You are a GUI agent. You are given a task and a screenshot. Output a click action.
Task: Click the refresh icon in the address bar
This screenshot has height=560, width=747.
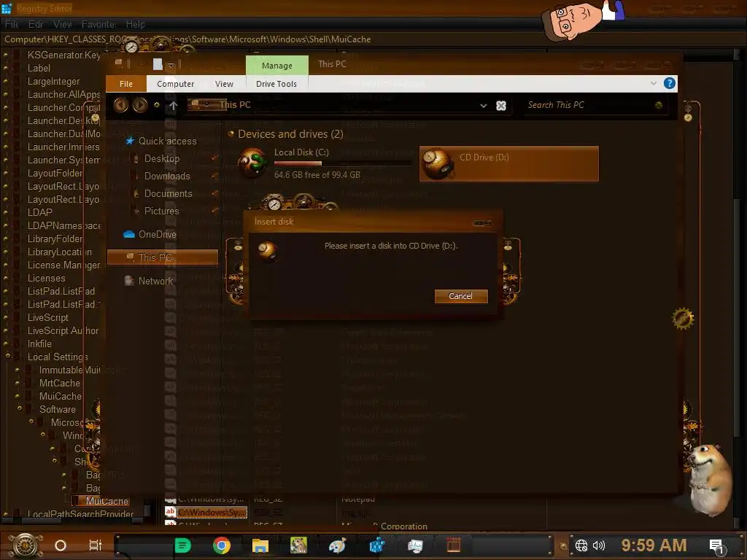point(500,106)
